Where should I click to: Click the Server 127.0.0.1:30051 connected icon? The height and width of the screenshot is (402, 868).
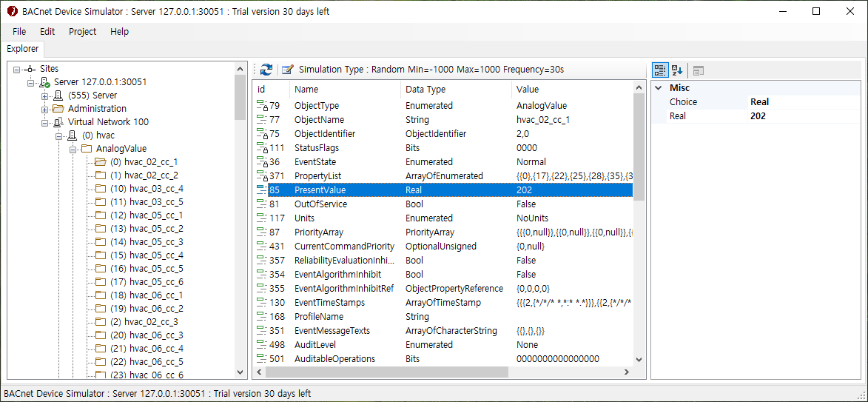click(x=44, y=82)
